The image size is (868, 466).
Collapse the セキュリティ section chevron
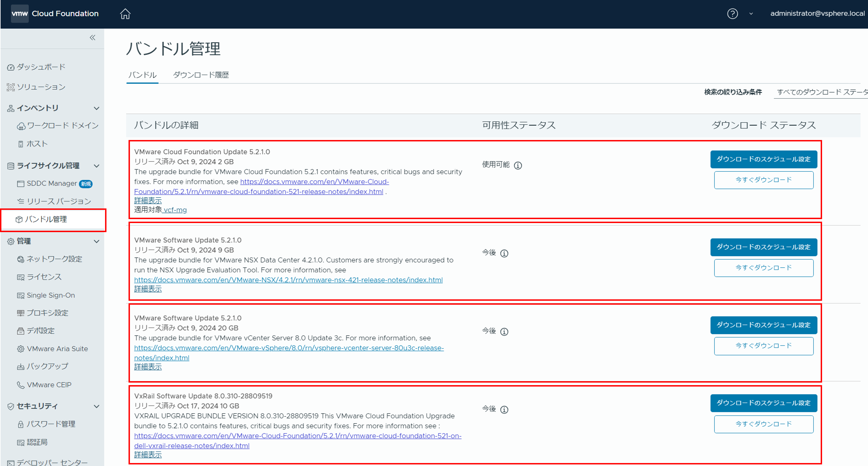pos(96,406)
